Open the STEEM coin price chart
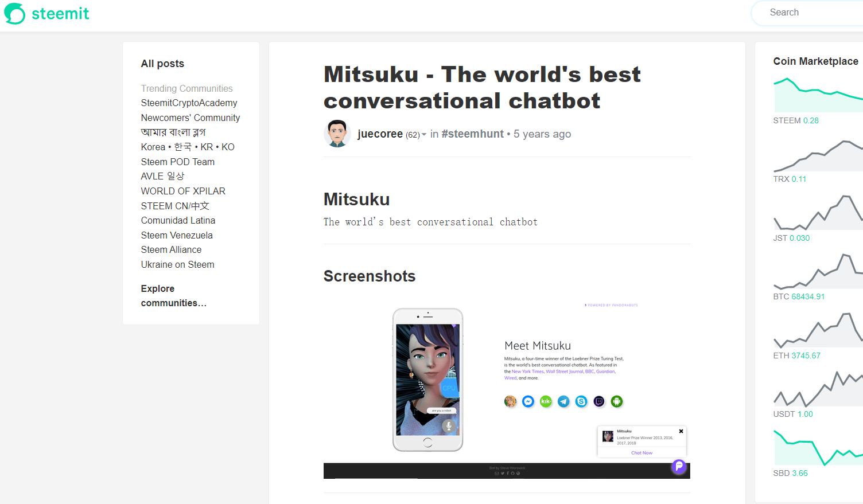The image size is (863, 504). [818, 95]
